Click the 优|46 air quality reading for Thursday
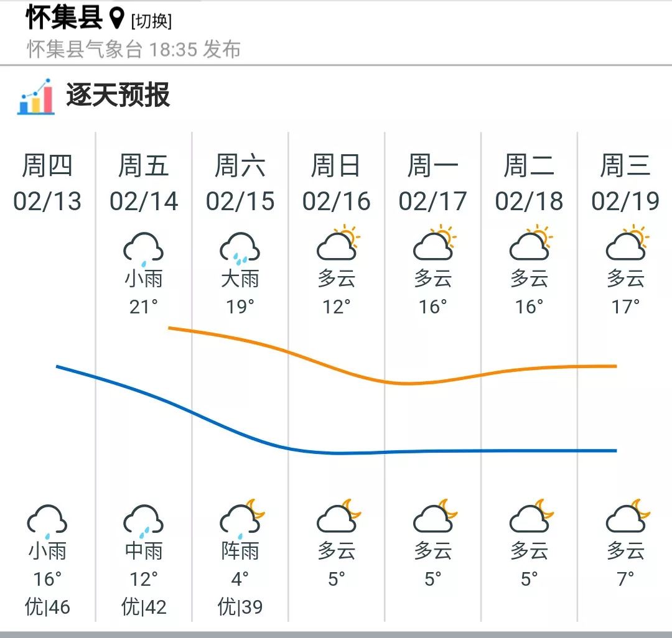 point(49,604)
